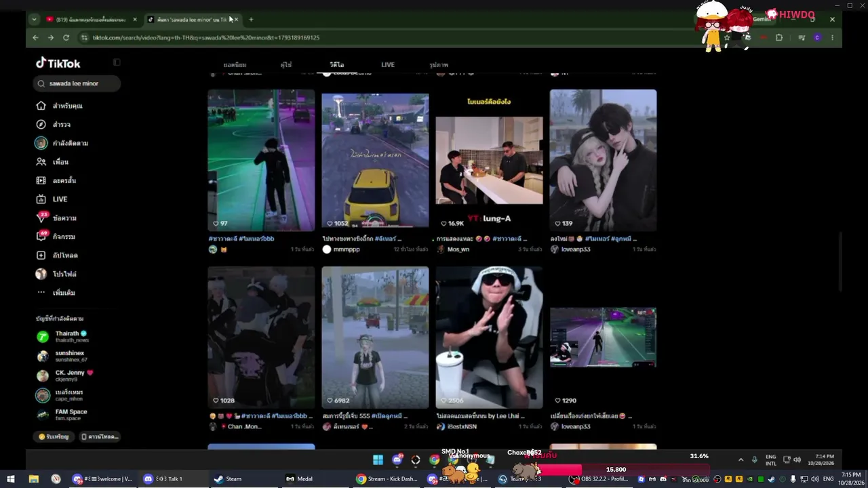This screenshot has height=488, width=868.
Task: Open the short dramas (ละครสั้น) icon
Action: click(x=41, y=180)
